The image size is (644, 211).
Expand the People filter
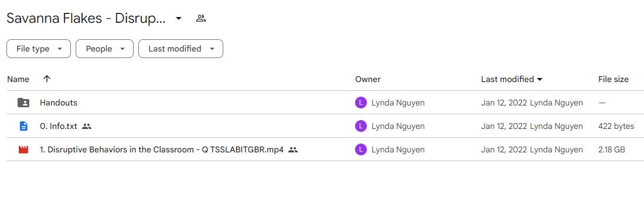(105, 49)
